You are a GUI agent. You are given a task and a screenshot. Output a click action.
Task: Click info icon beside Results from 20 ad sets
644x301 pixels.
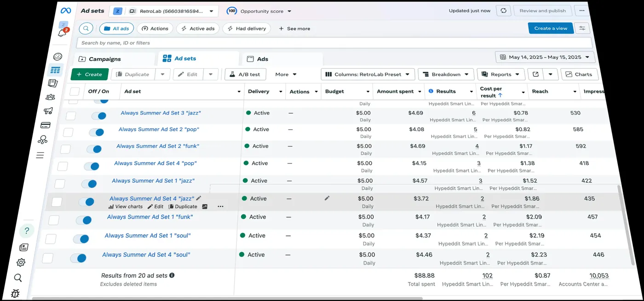tap(172, 275)
